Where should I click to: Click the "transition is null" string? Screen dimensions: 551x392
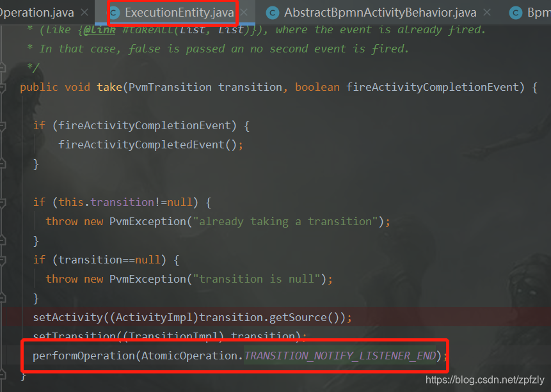[256, 279]
